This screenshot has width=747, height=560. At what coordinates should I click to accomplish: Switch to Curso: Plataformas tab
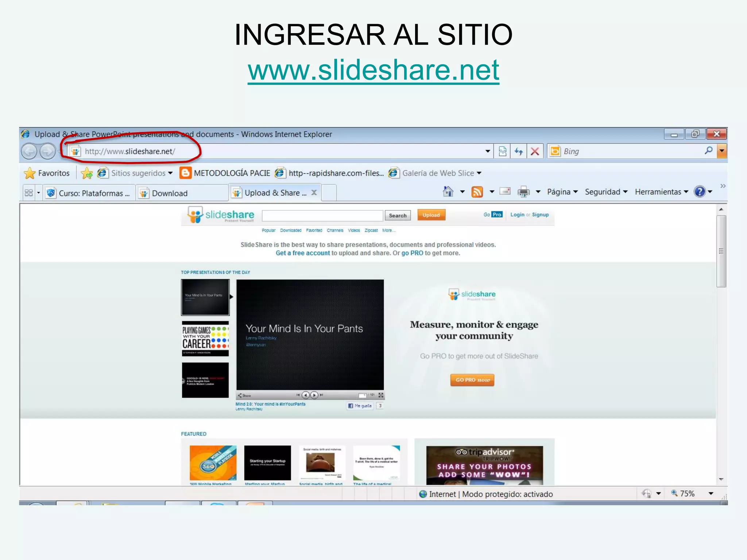tap(90, 193)
